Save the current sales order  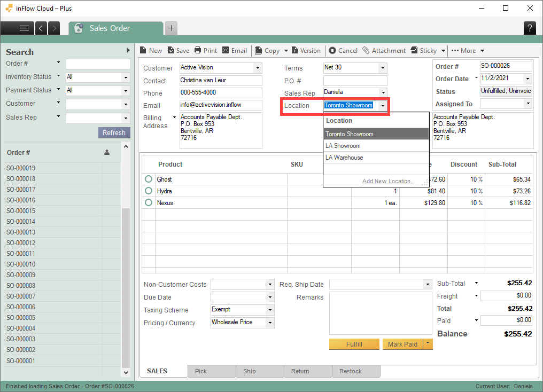click(178, 50)
